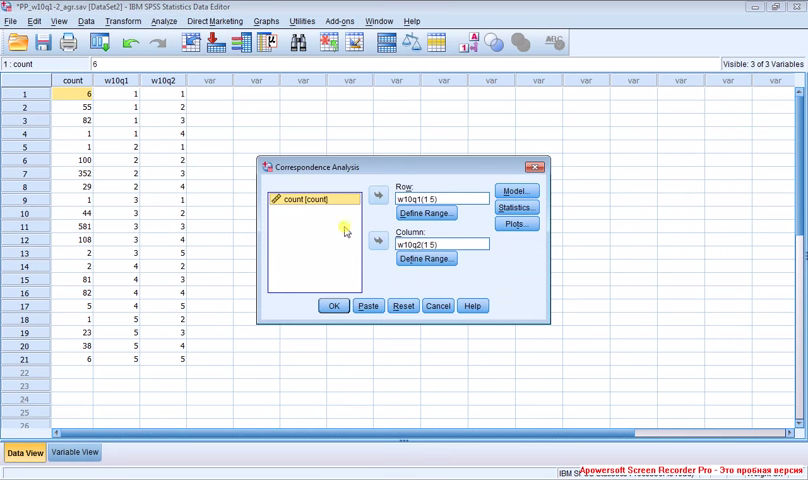Click the Insert Cases icon
808x480 pixels.
pos(329,42)
